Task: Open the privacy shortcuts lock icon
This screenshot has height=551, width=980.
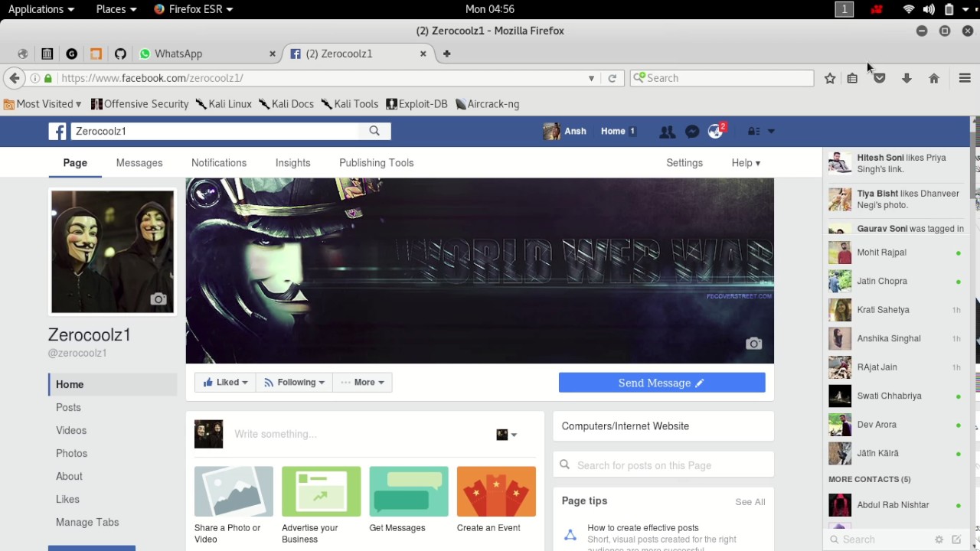Action: 754,132
